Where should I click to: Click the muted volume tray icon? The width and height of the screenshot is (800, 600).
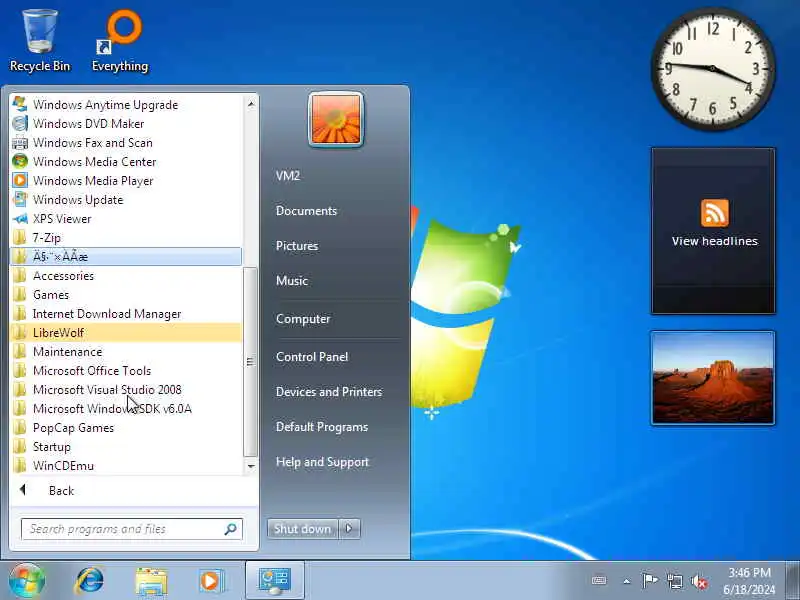(x=698, y=582)
